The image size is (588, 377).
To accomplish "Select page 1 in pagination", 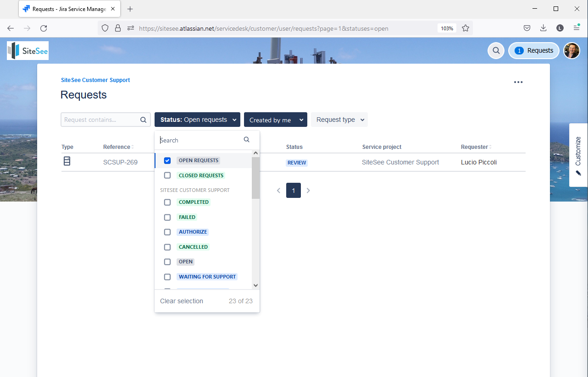I will click(x=294, y=191).
